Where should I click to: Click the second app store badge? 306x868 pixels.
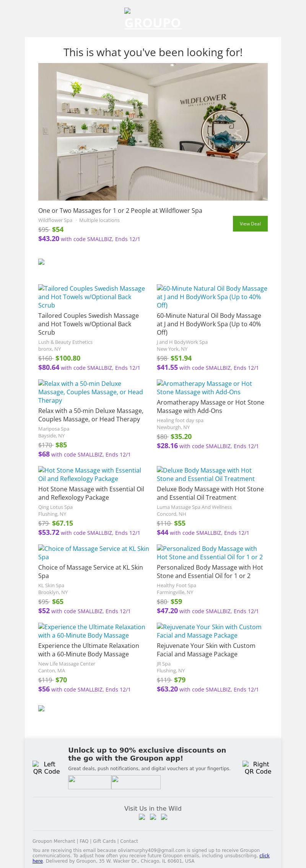tap(136, 782)
